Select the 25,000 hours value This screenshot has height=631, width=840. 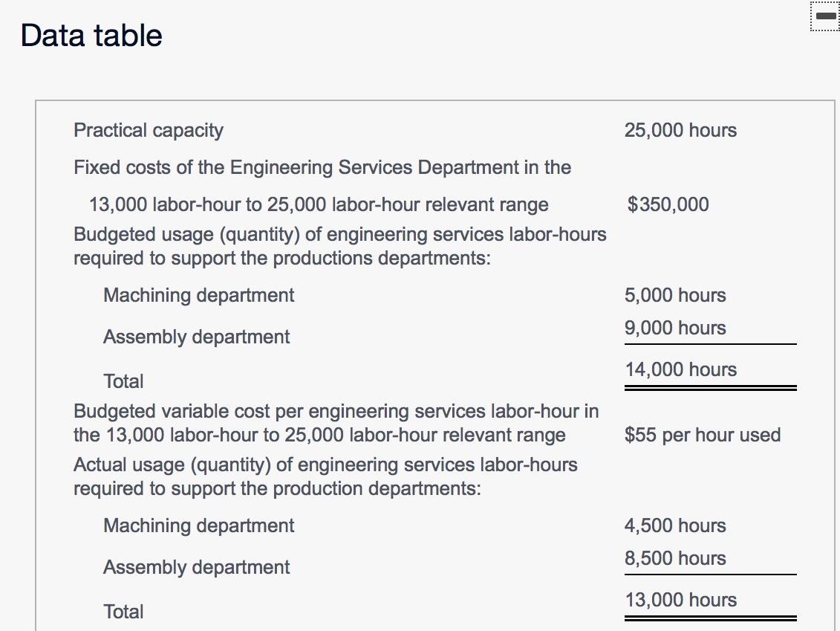click(680, 130)
